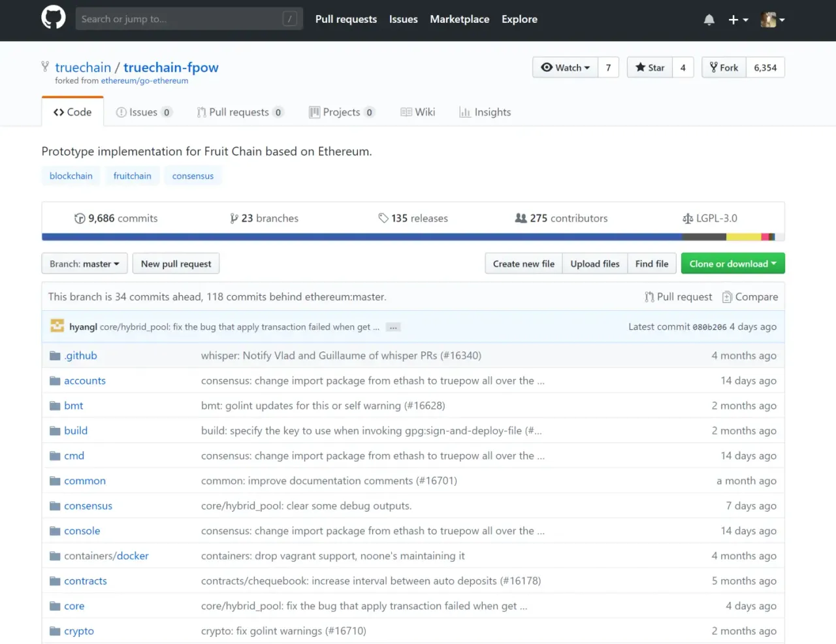View the 23 branches
The image size is (836, 644).
(x=264, y=218)
